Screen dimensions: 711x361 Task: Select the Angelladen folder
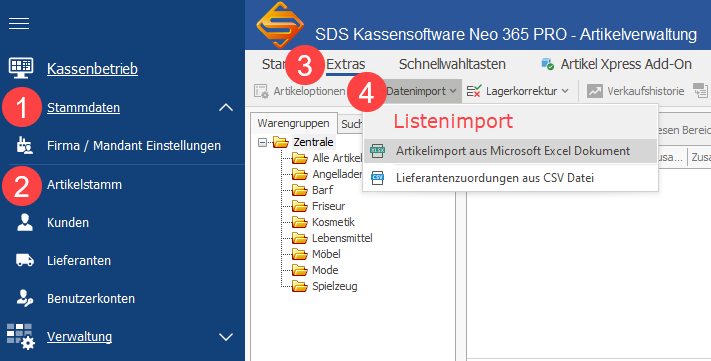336,174
